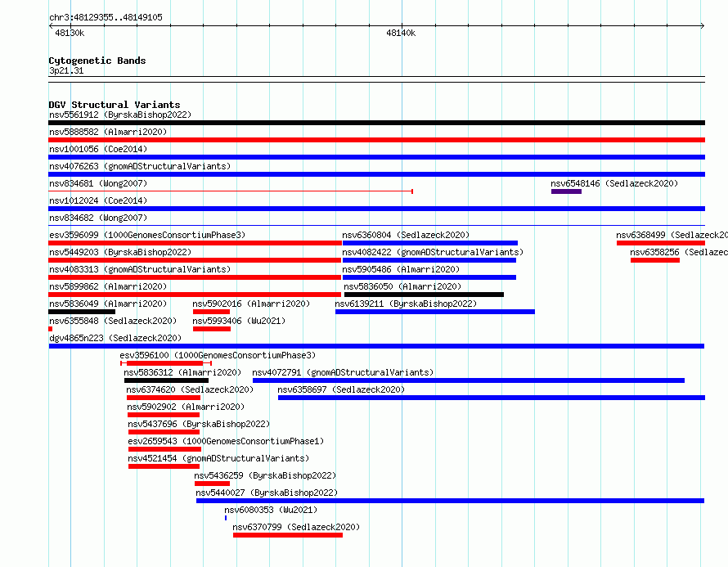
Task: Open the nsv5888582 (Almarri2020) variant label
Action: [x=108, y=132]
